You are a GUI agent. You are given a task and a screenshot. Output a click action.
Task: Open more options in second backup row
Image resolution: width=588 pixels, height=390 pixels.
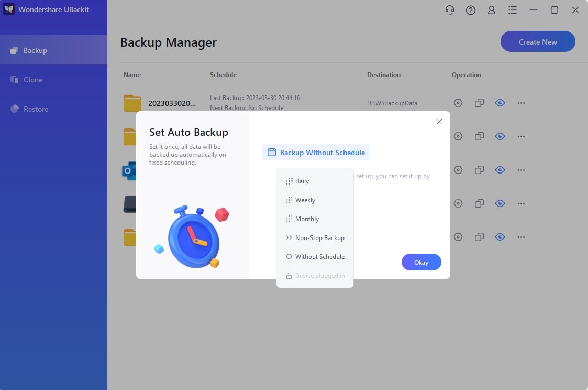[x=521, y=136]
